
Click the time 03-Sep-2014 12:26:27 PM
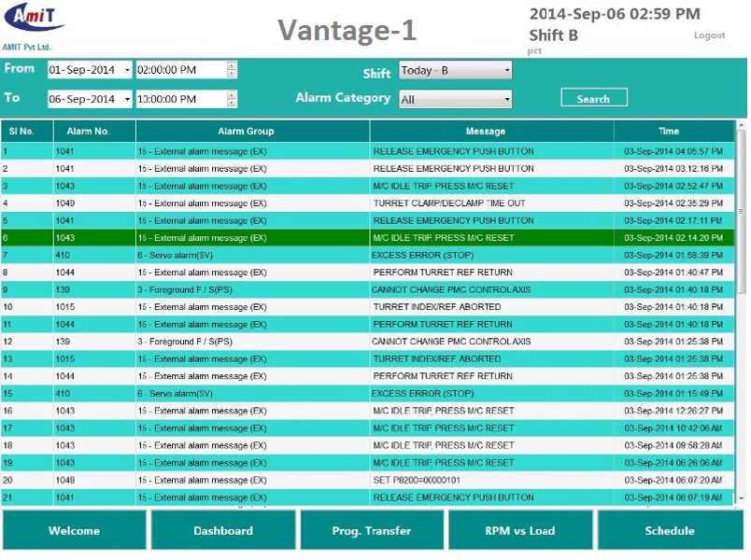tap(673, 411)
